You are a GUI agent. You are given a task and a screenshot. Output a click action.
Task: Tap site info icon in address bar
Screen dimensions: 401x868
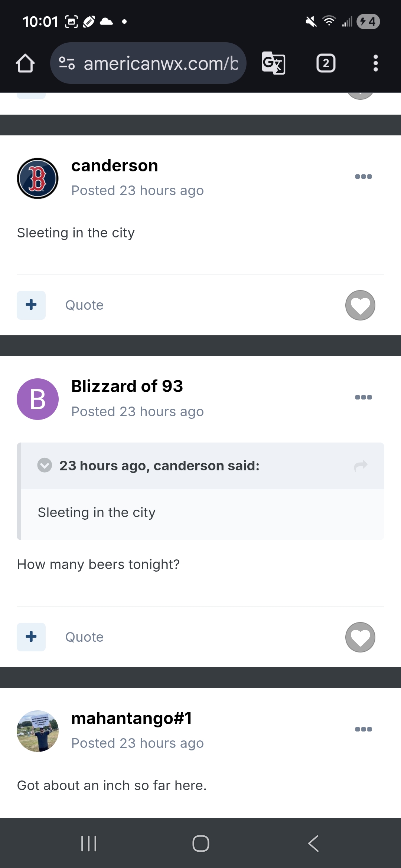click(x=67, y=63)
